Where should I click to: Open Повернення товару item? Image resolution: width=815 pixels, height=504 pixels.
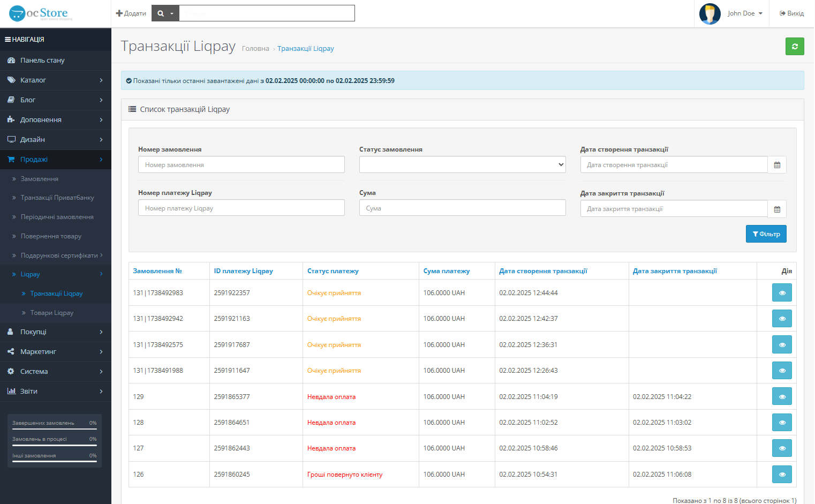pos(56,236)
